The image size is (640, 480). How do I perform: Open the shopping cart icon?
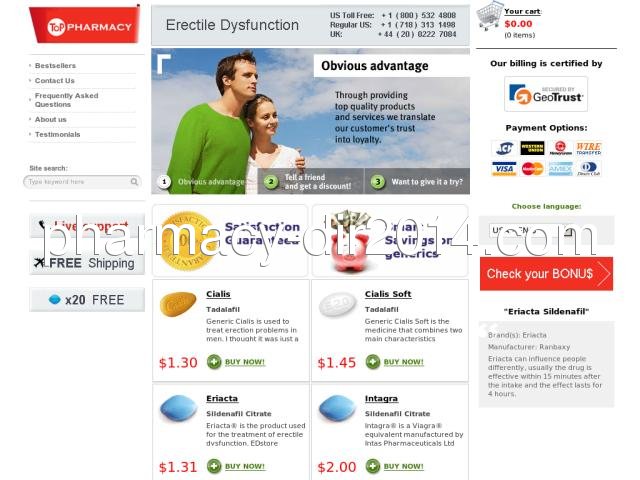coord(489,16)
